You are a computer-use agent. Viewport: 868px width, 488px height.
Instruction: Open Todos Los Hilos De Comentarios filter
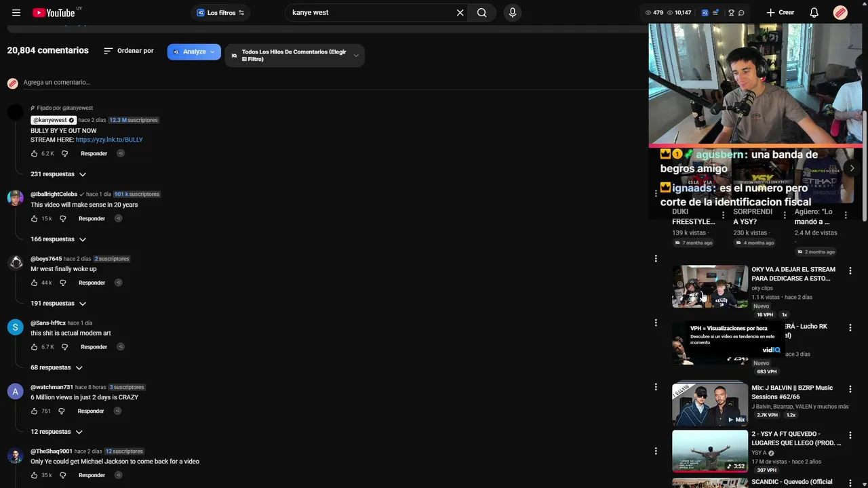294,56
